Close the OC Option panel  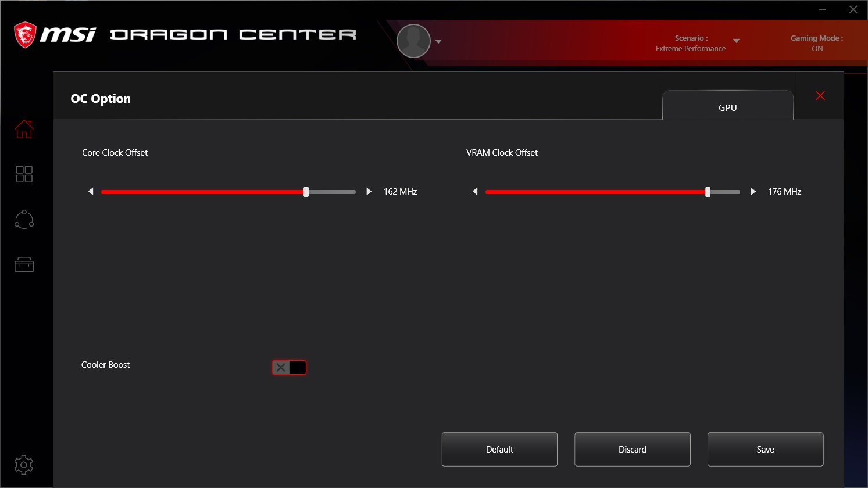[x=820, y=96]
